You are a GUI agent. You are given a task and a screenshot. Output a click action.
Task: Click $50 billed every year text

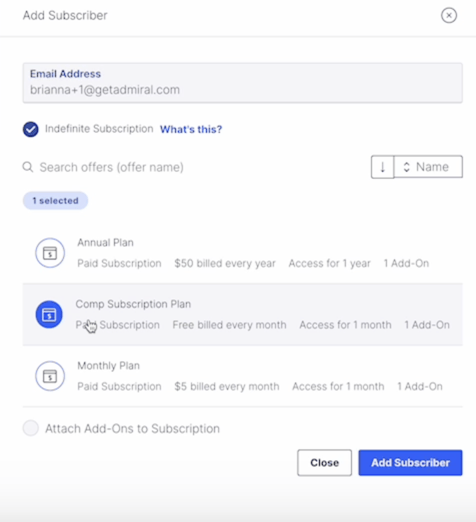(225, 263)
